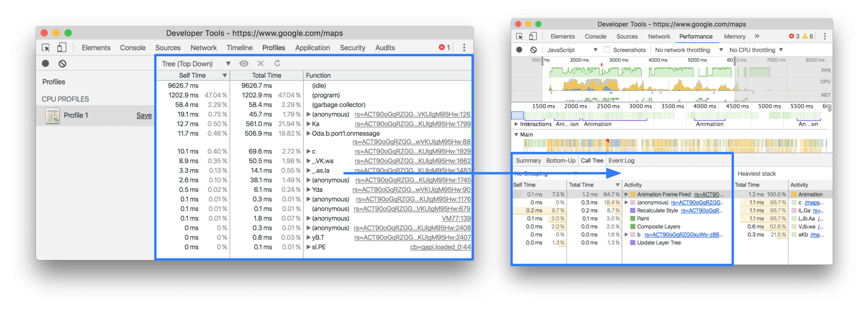Viewport: 868px width, 311px height.
Task: Switch to the Bottom-Up tab
Action: click(x=560, y=161)
